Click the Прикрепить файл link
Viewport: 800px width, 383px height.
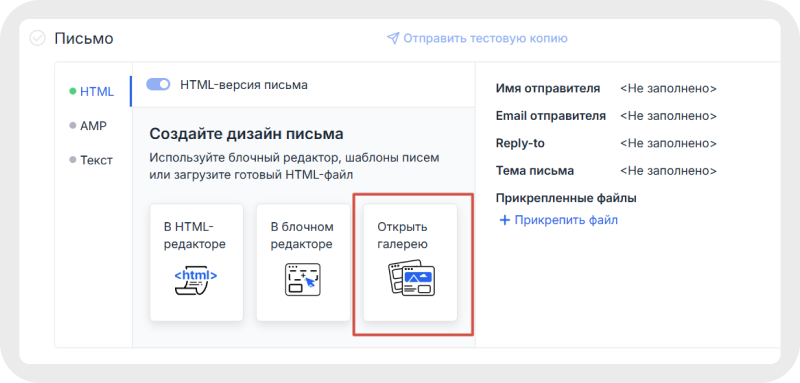(566, 220)
